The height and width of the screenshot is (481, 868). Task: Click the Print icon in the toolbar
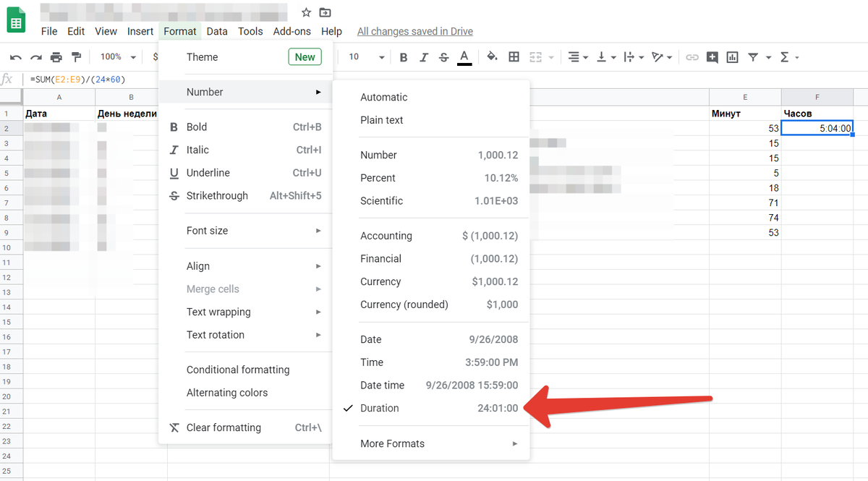[x=56, y=57]
